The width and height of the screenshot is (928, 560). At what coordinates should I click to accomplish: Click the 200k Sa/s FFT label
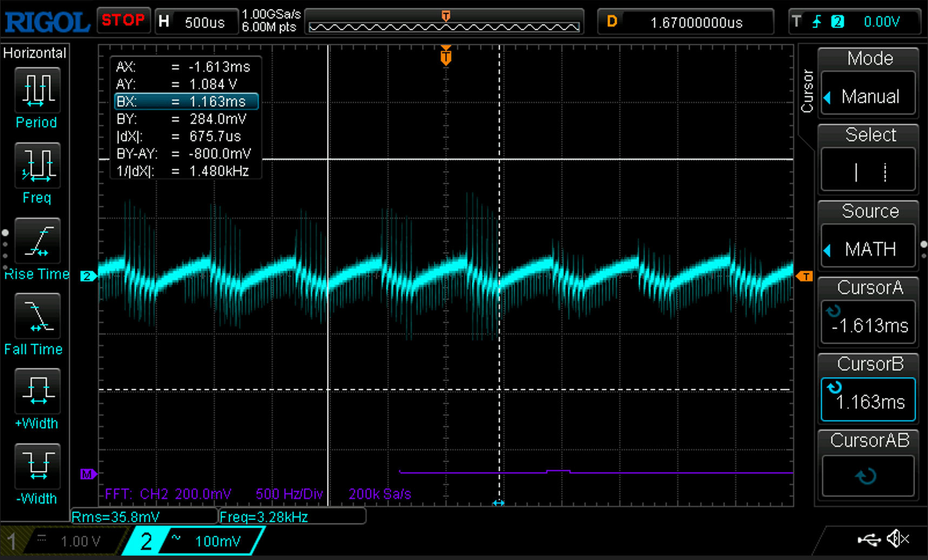coord(380,494)
